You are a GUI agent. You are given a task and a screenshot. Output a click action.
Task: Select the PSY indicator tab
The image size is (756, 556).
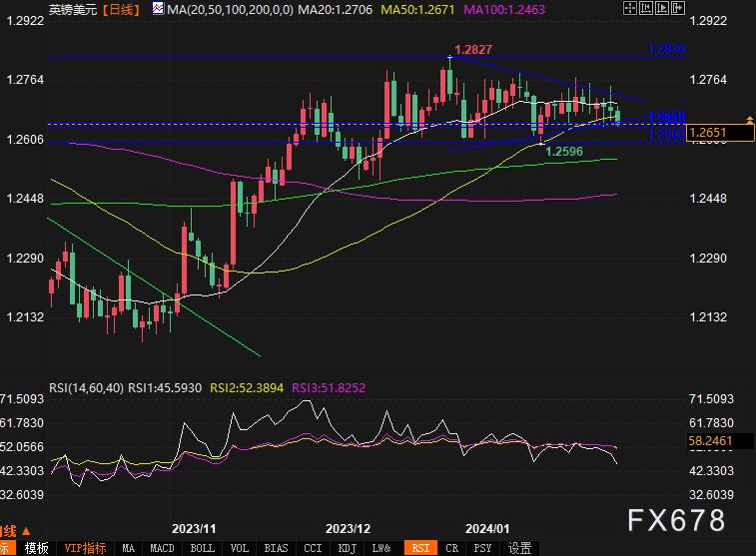(483, 548)
